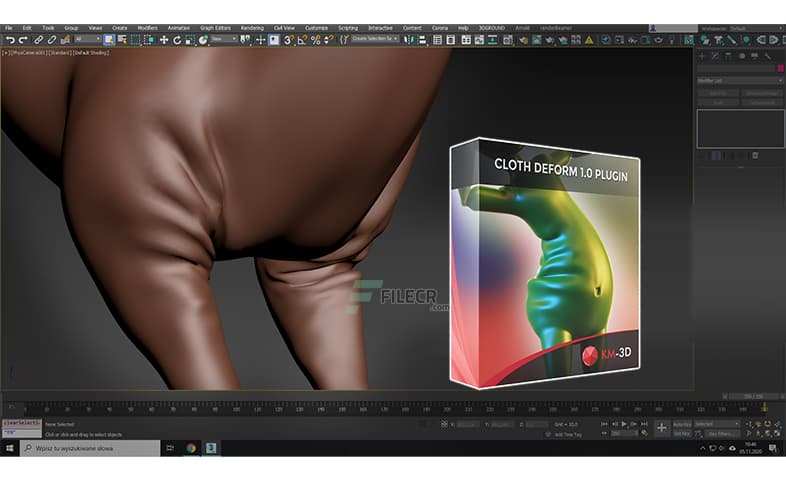Open the Material Editor icon
Viewport: 786px width, 484px height.
tap(507, 40)
